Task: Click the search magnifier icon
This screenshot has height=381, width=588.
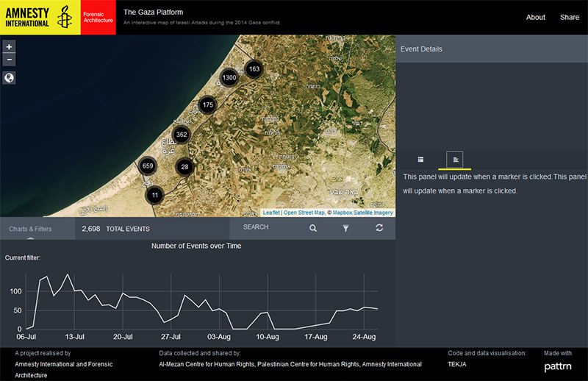Action: (313, 229)
